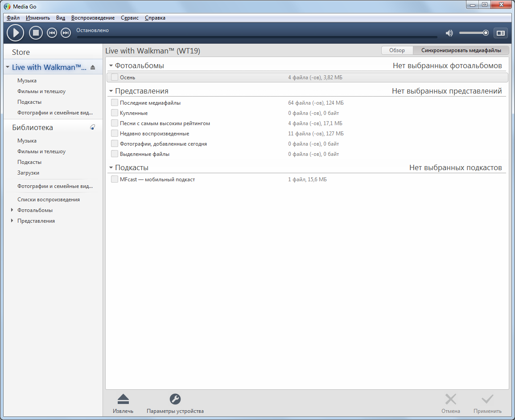Open library Фильмы и телешоу

click(x=41, y=151)
